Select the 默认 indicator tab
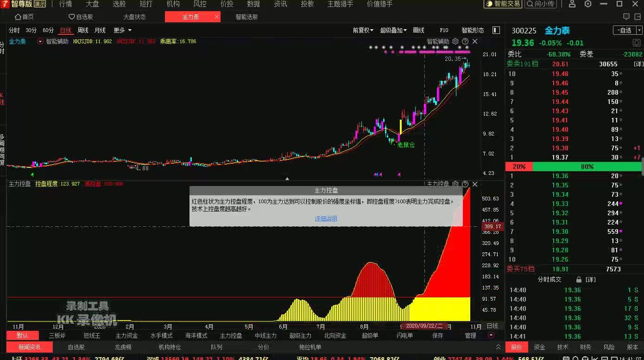Screen dimensions: 644x360 (22, 335)
